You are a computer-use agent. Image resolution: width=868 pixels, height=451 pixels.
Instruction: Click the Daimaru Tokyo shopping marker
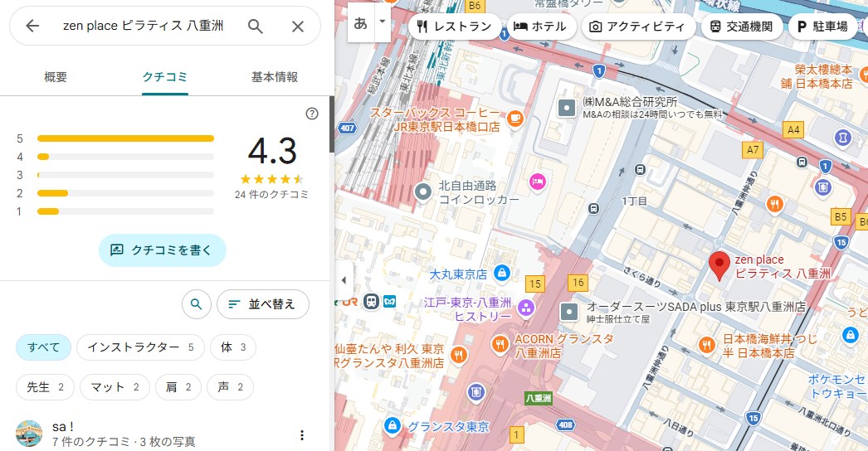501,273
